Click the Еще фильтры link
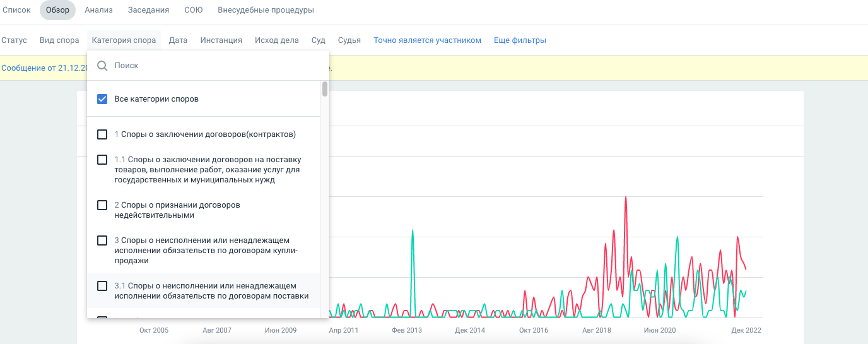This screenshot has height=344, width=868. [520, 40]
